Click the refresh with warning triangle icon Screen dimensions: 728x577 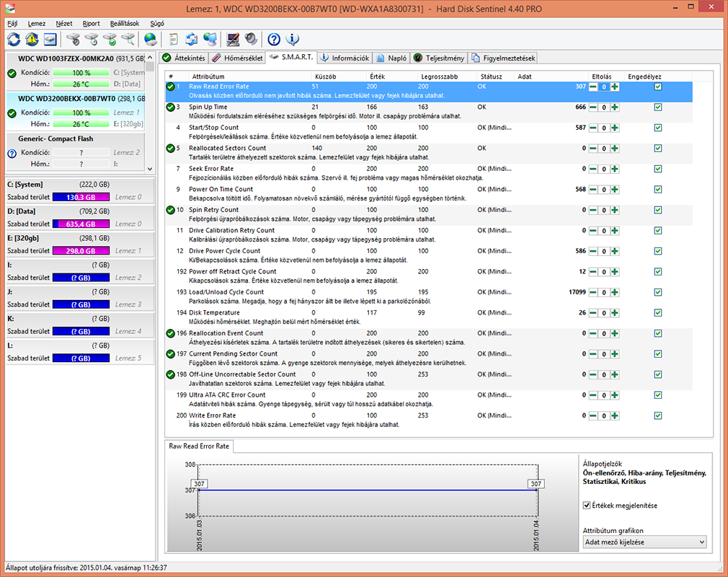click(x=32, y=40)
